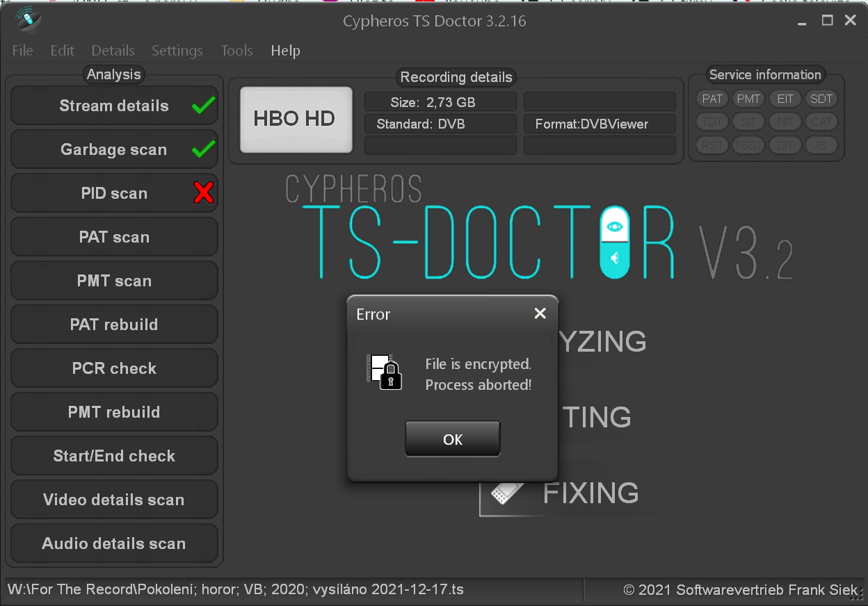The image size is (868, 606).
Task: Click the RST service information indicator
Action: coord(712,145)
